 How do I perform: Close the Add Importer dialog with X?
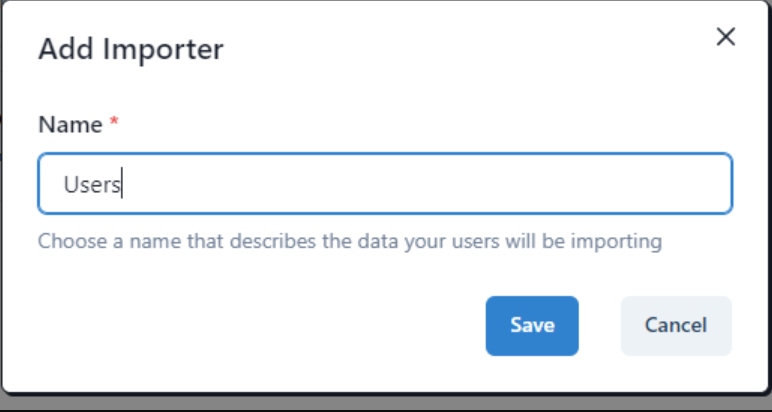pos(726,37)
